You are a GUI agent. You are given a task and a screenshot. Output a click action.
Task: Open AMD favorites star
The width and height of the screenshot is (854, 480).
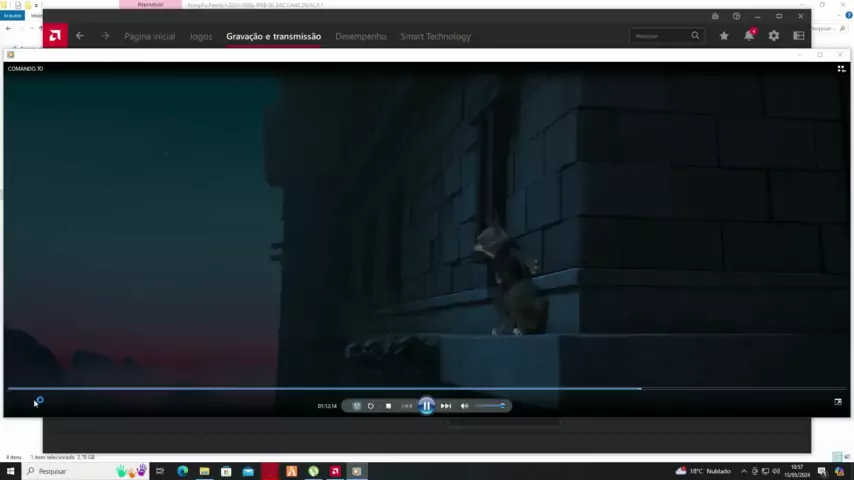click(724, 36)
